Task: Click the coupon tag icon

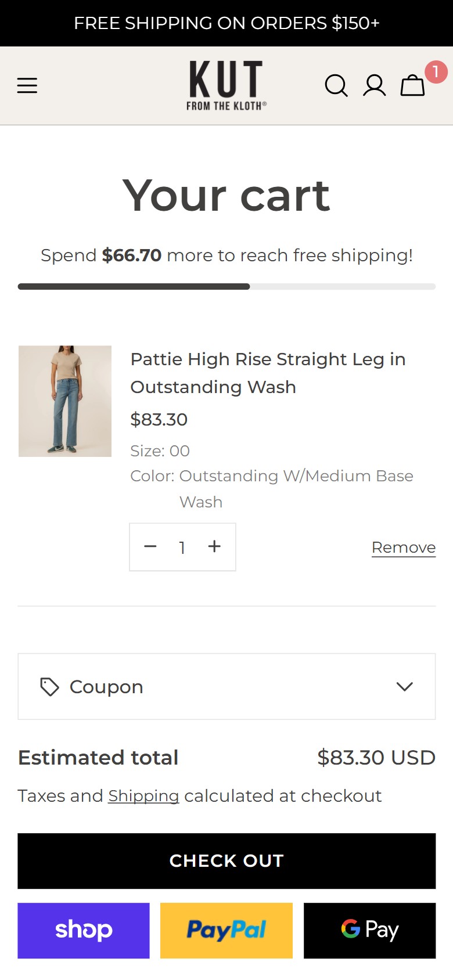Action: click(49, 687)
